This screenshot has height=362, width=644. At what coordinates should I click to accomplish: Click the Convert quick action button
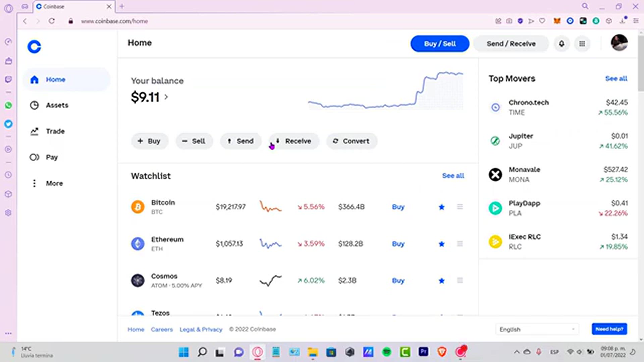352,141
